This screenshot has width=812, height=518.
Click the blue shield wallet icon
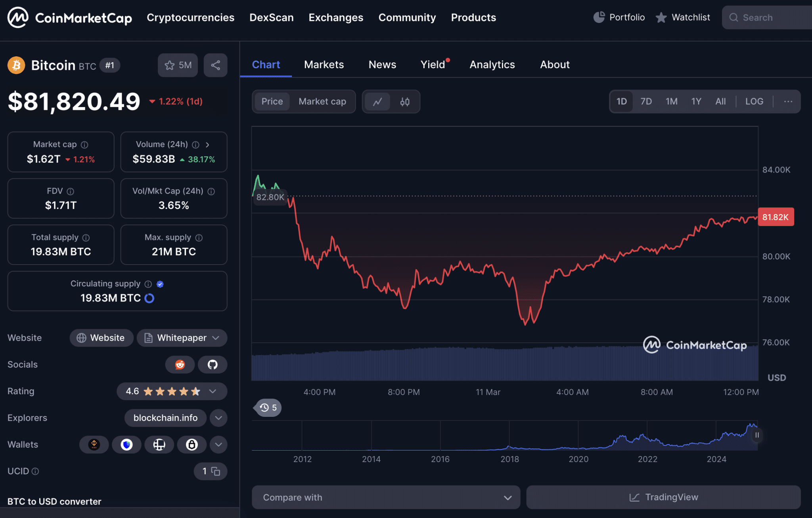(x=126, y=445)
